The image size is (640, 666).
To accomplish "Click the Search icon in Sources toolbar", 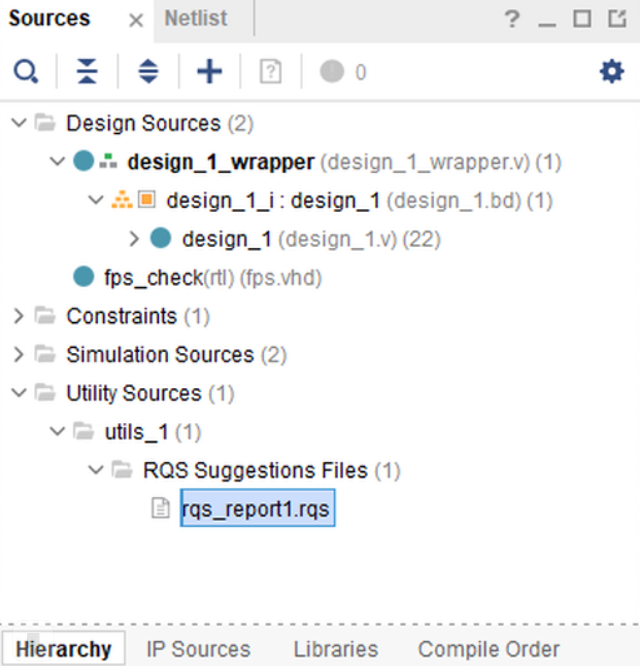I will [x=26, y=71].
